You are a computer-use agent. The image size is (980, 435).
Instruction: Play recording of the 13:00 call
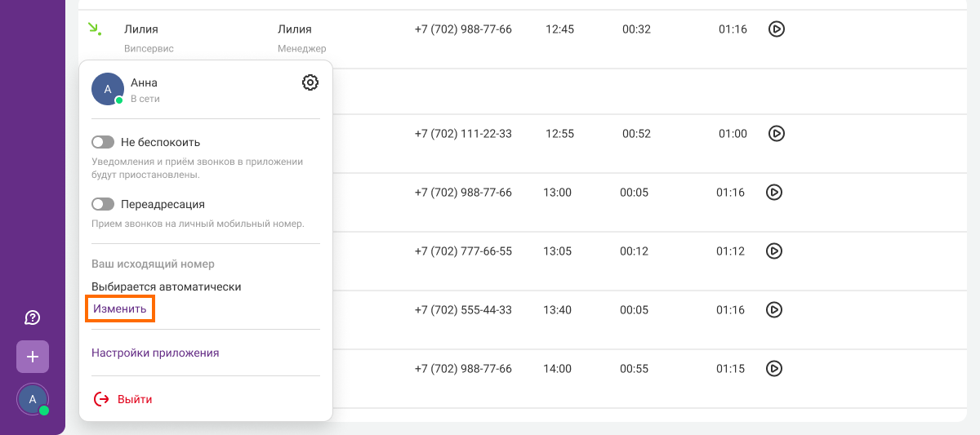click(774, 193)
